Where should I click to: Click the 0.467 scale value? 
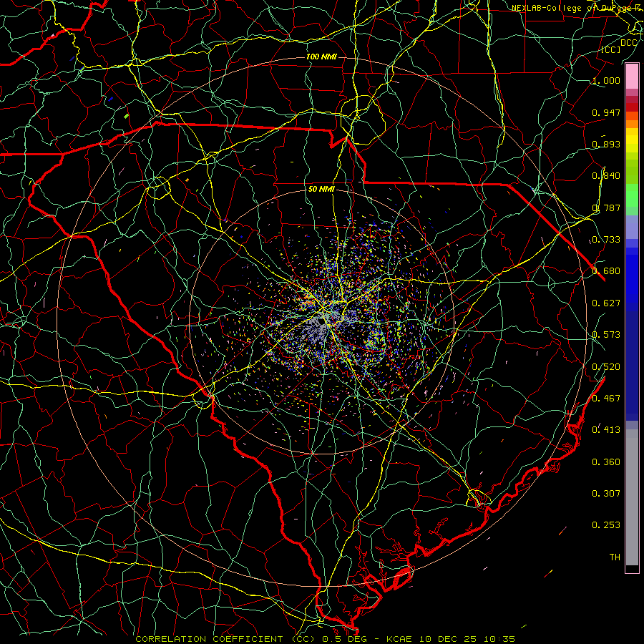point(606,398)
